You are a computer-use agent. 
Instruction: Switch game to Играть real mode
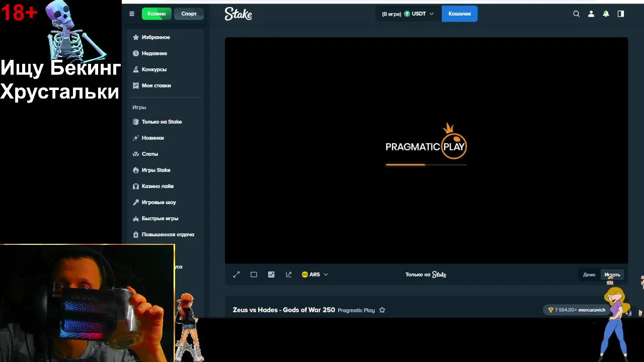click(x=612, y=275)
